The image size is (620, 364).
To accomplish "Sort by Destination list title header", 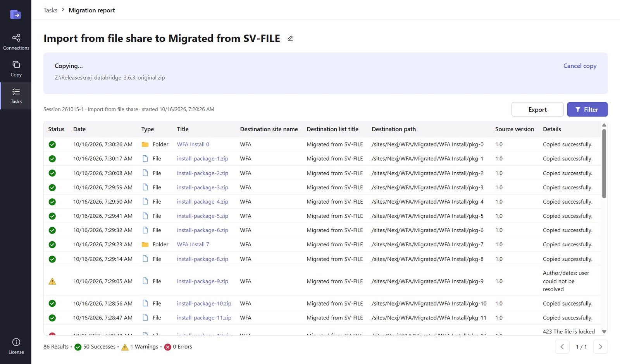I will coord(332,129).
